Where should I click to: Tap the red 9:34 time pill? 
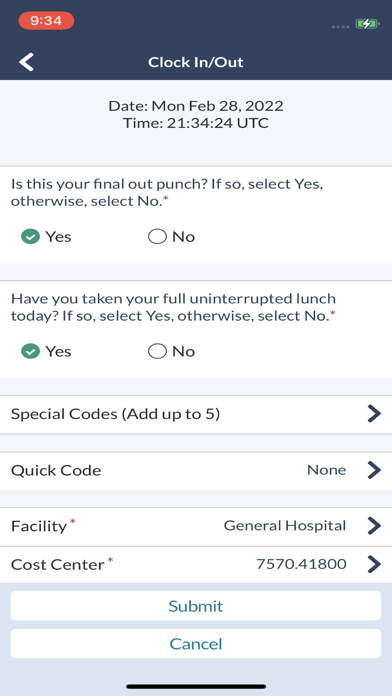click(x=46, y=20)
